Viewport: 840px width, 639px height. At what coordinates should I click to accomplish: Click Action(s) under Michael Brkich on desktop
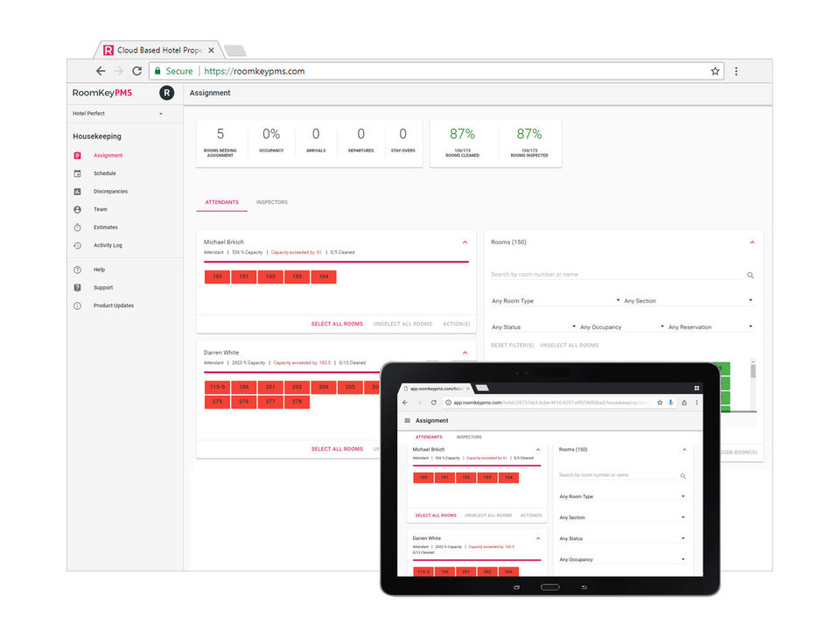457,324
